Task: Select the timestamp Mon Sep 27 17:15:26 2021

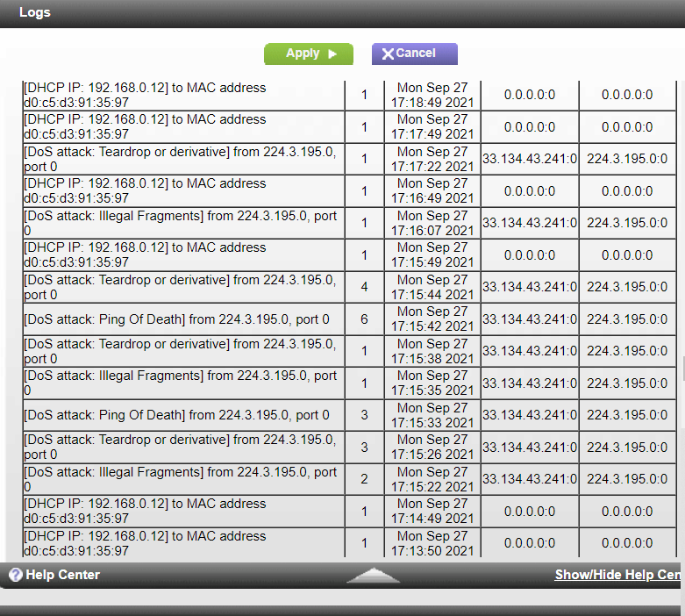Action: [x=432, y=447]
